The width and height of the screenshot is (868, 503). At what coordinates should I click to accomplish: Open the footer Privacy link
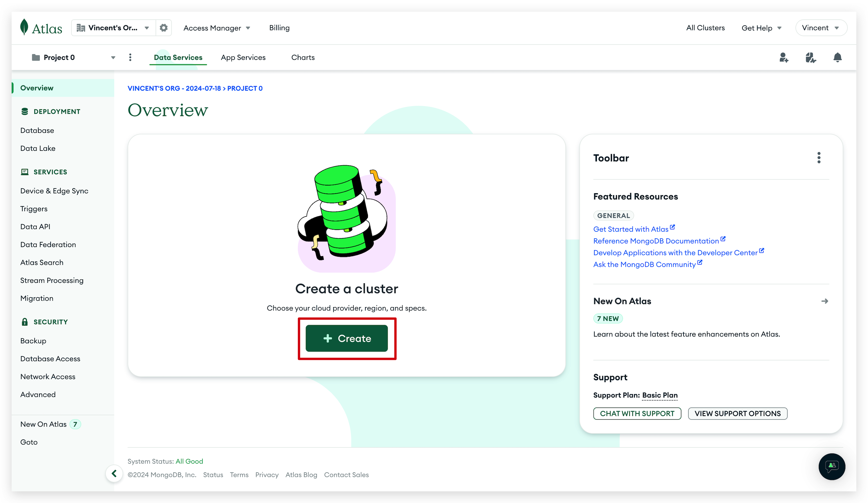(x=267, y=475)
